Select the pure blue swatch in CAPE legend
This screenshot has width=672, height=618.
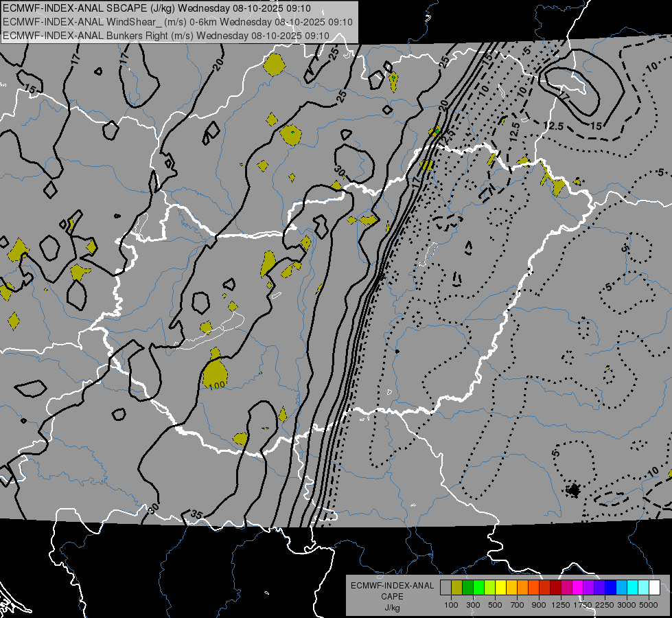610,588
